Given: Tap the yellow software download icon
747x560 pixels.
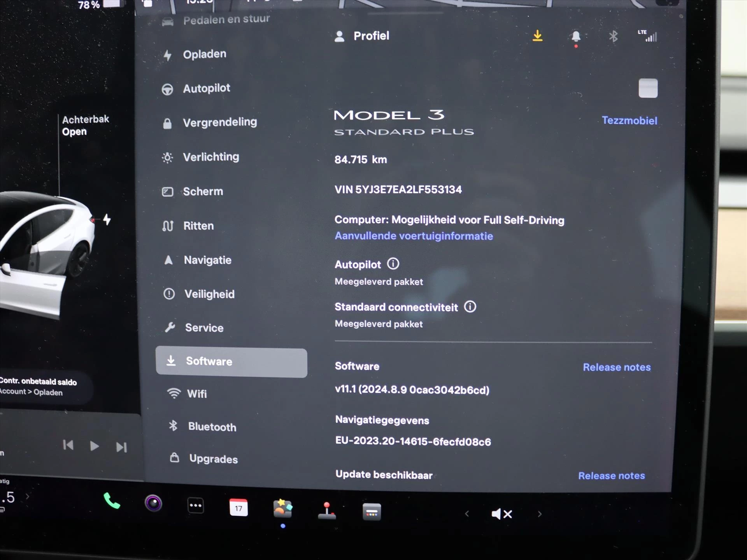Looking at the screenshot, I should tap(537, 36).
